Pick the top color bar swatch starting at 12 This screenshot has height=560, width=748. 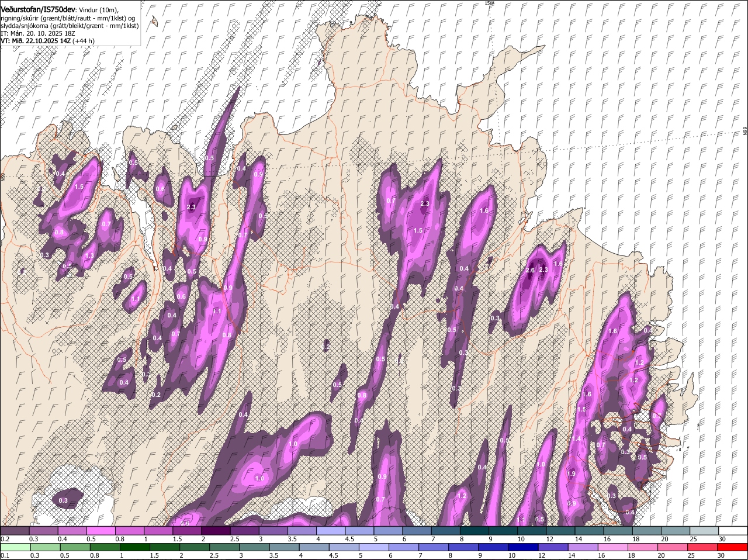click(x=560, y=531)
